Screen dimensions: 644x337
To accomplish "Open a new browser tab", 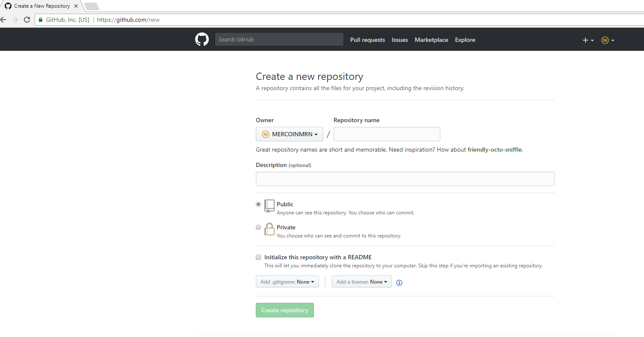I will click(92, 6).
